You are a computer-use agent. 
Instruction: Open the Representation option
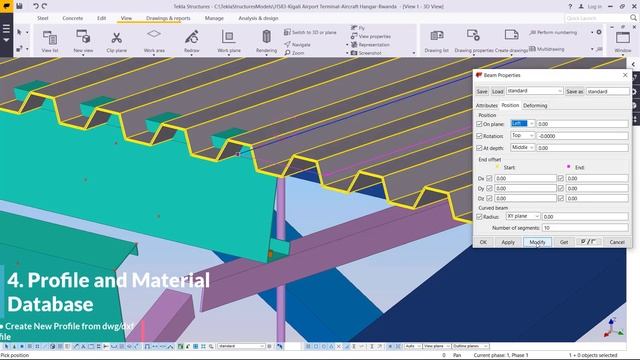point(370,44)
